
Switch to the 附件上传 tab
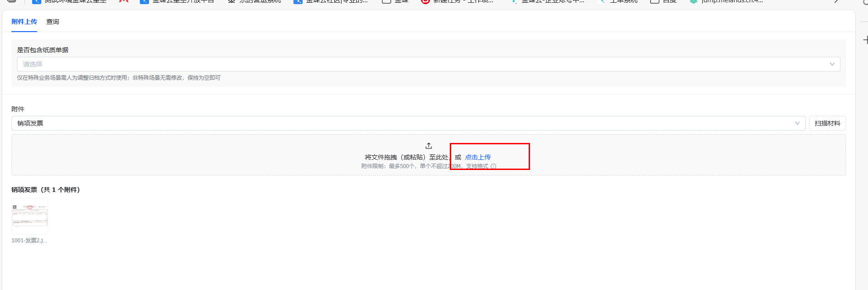[x=24, y=22]
